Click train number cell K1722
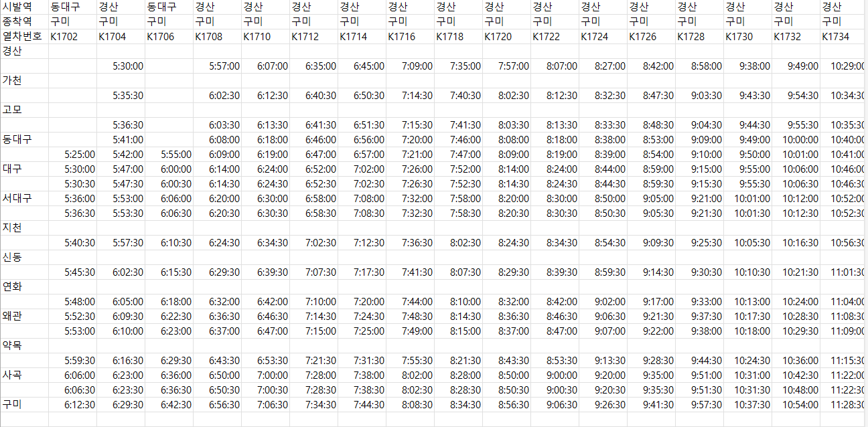This screenshot has height=427, width=868. pos(555,37)
